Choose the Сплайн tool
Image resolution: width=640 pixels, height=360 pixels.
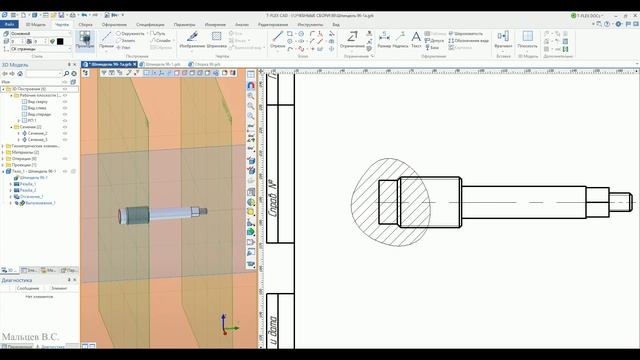point(160,40)
